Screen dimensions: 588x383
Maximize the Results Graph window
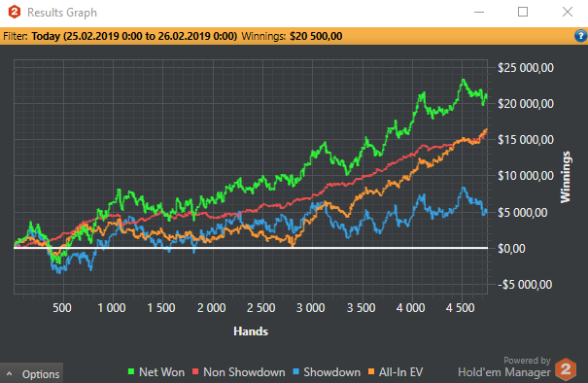tap(523, 12)
